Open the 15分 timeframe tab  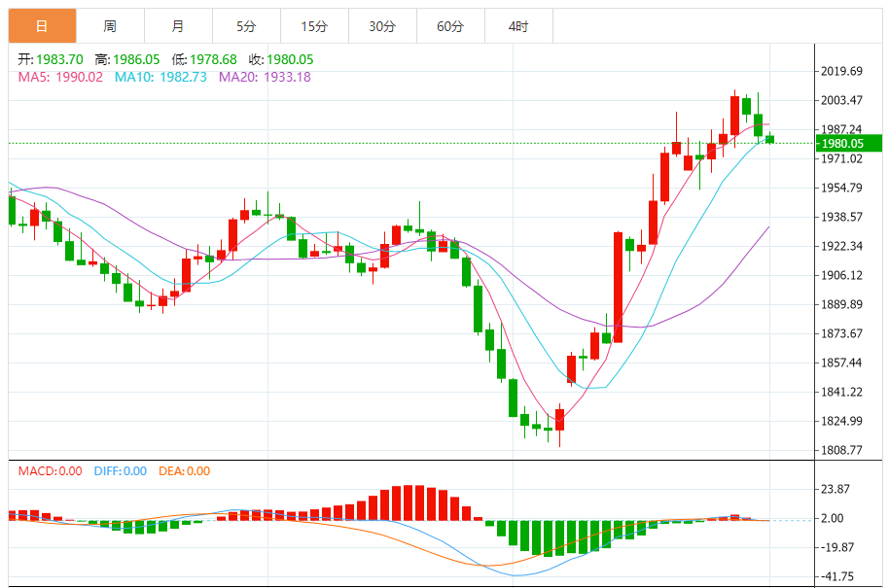[314, 26]
